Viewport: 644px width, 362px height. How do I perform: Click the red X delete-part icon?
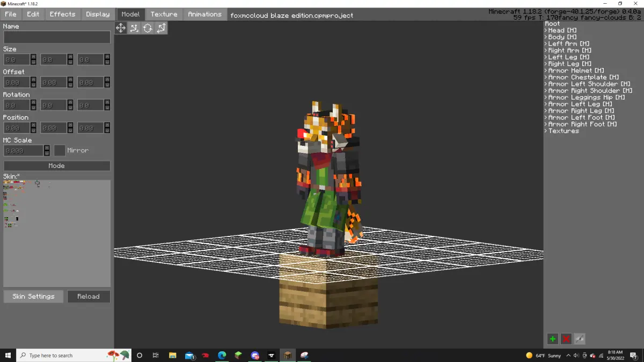[x=566, y=339]
